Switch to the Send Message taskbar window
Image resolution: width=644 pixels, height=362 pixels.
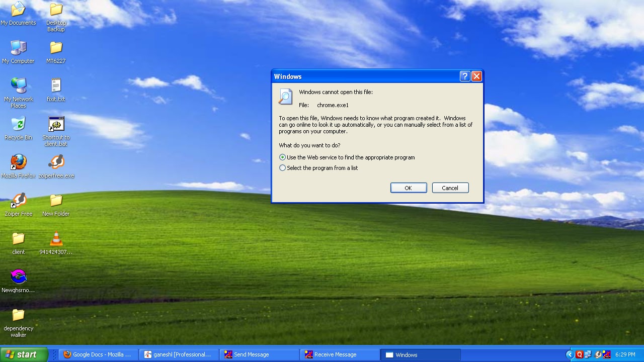pos(258,354)
